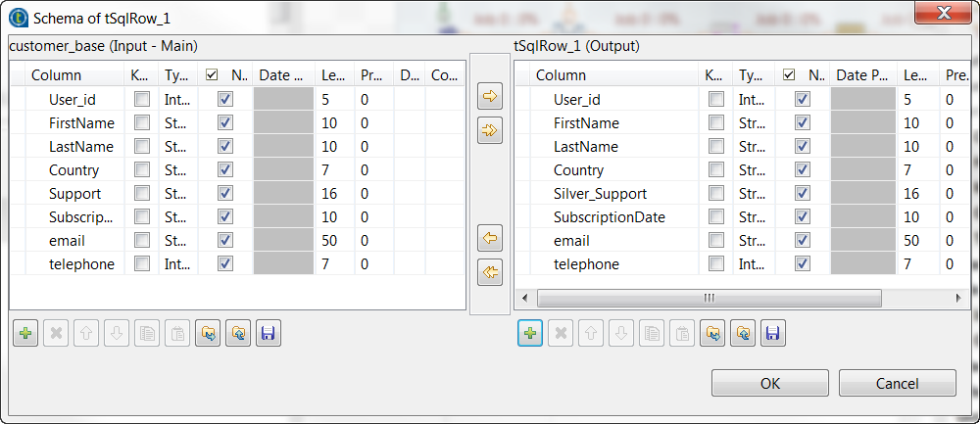Add a column to the customer_base input schema
The height and width of the screenshot is (424, 980).
tap(25, 334)
